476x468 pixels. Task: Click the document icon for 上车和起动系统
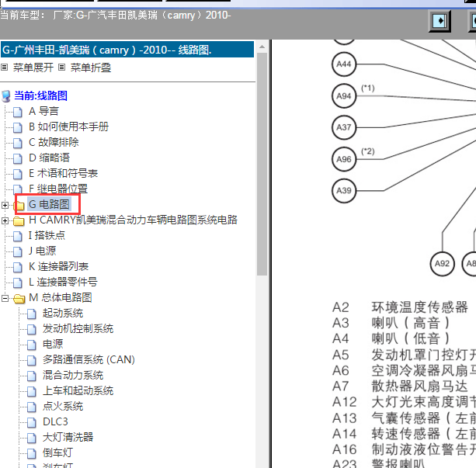point(32,391)
